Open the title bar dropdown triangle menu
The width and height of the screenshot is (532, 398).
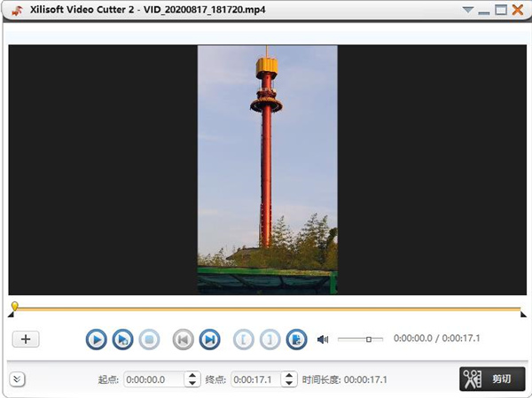point(468,10)
